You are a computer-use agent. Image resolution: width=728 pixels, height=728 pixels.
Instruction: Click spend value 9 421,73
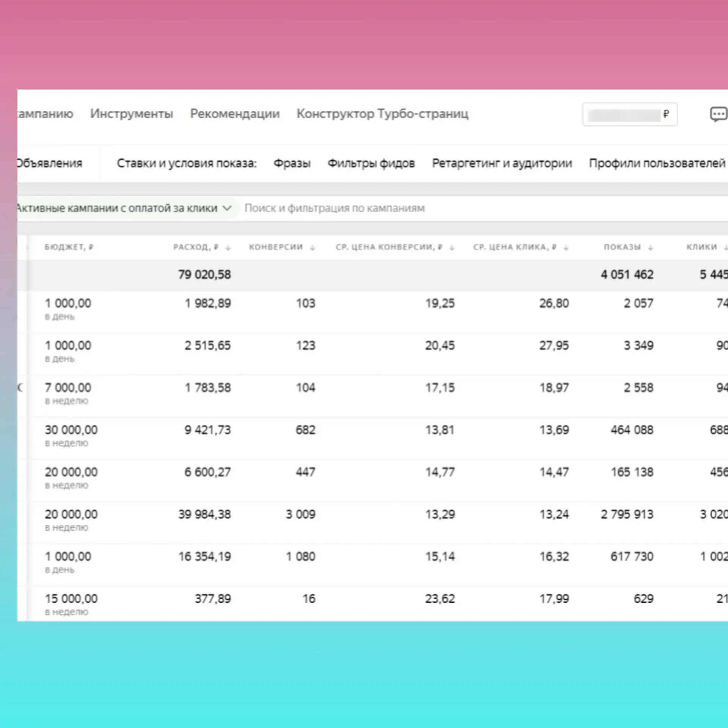pyautogui.click(x=208, y=430)
